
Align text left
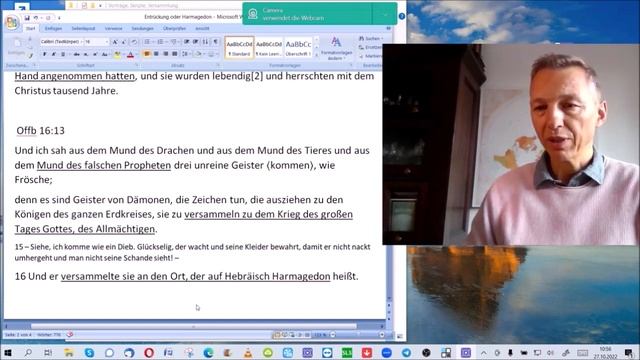[147, 54]
